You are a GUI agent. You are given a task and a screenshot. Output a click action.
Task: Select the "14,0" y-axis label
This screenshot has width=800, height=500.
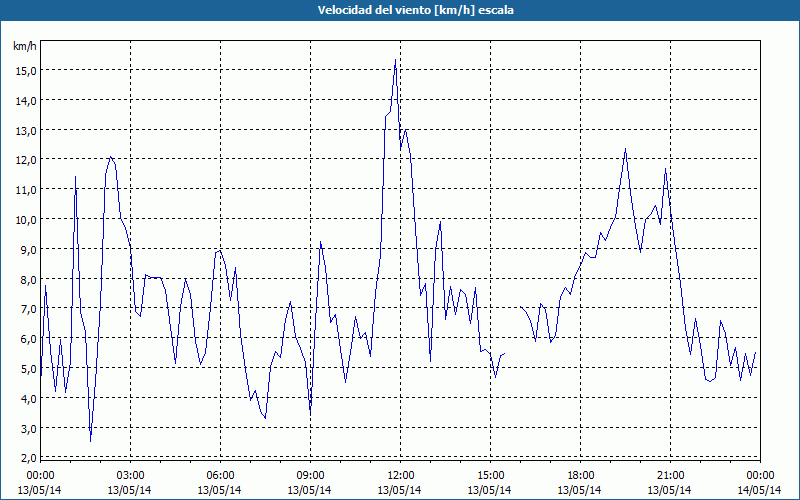26,101
